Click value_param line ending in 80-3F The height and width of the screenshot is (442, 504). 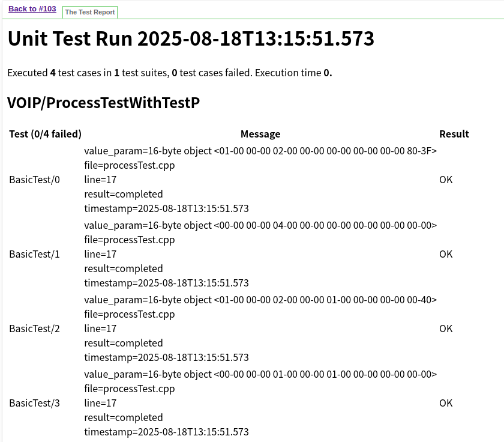260,151
